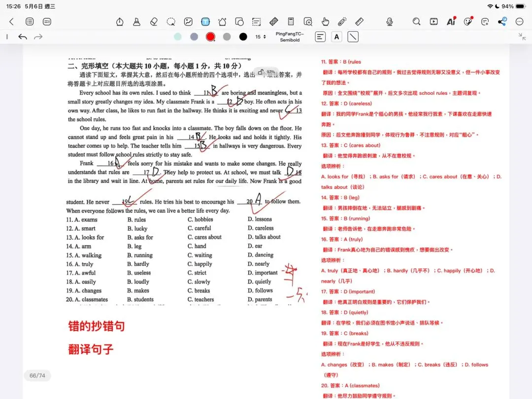
Task: Choose the black color swatch
Action: tap(243, 36)
